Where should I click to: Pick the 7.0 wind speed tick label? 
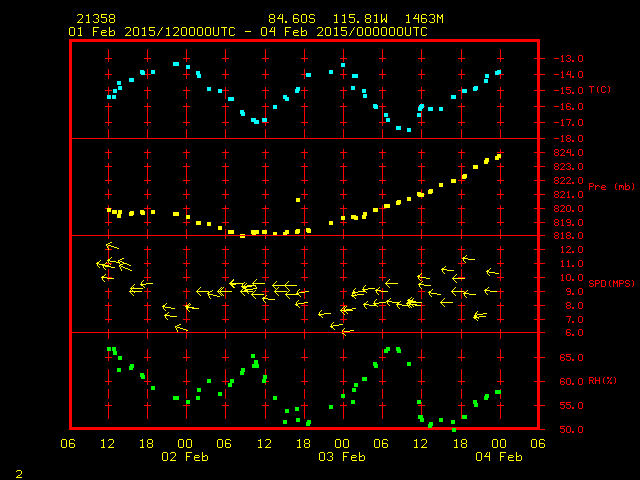(574, 320)
